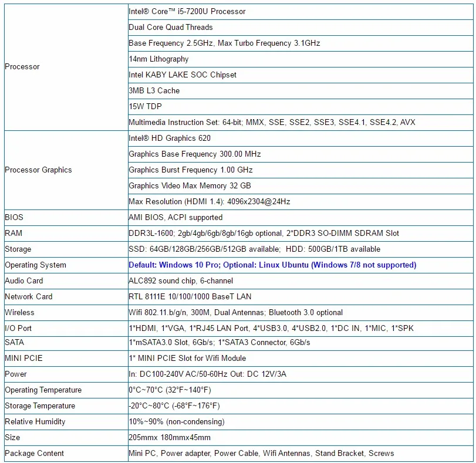Click the 'Operating System' row label
Viewport: 476px width, 463px height.
pyautogui.click(x=66, y=265)
